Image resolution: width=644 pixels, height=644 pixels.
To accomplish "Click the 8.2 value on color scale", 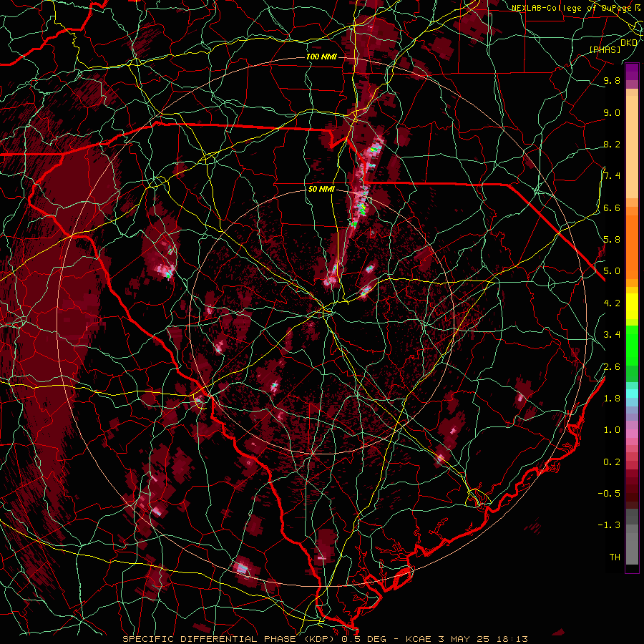I will point(612,144).
